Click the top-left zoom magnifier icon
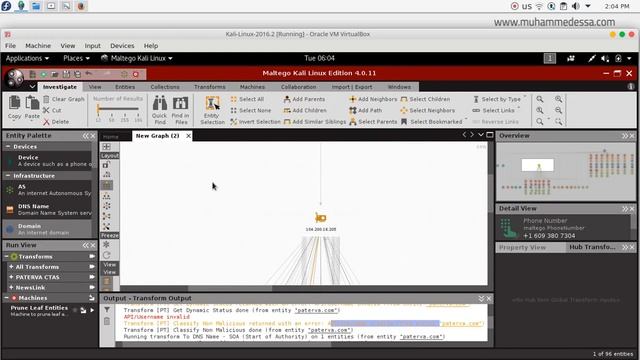 [x=540, y=99]
